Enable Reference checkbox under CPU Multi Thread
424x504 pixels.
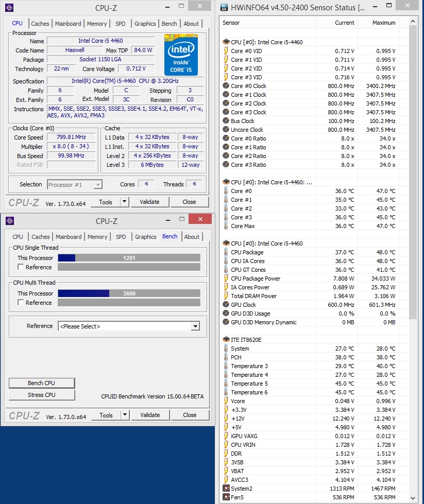click(21, 303)
